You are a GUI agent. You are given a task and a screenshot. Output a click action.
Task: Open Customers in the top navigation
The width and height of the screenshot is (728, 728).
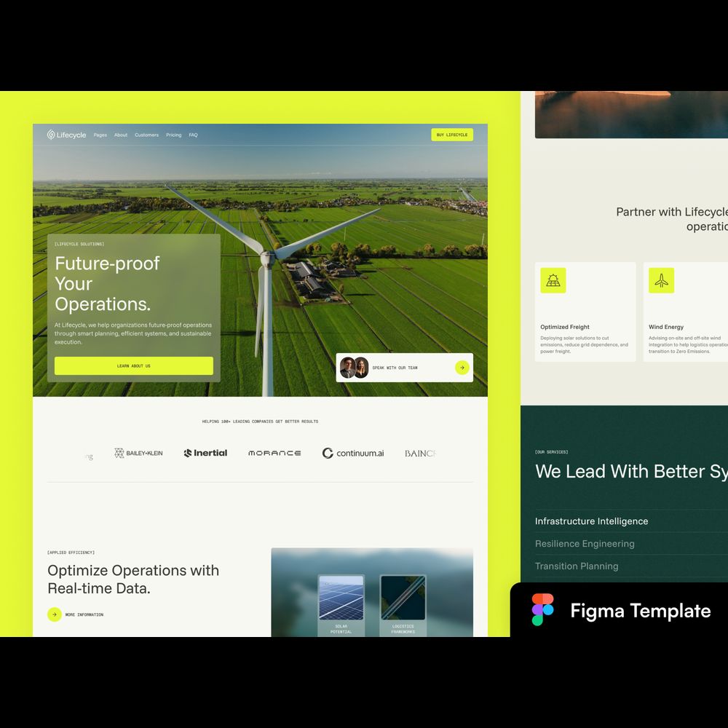pos(146,135)
